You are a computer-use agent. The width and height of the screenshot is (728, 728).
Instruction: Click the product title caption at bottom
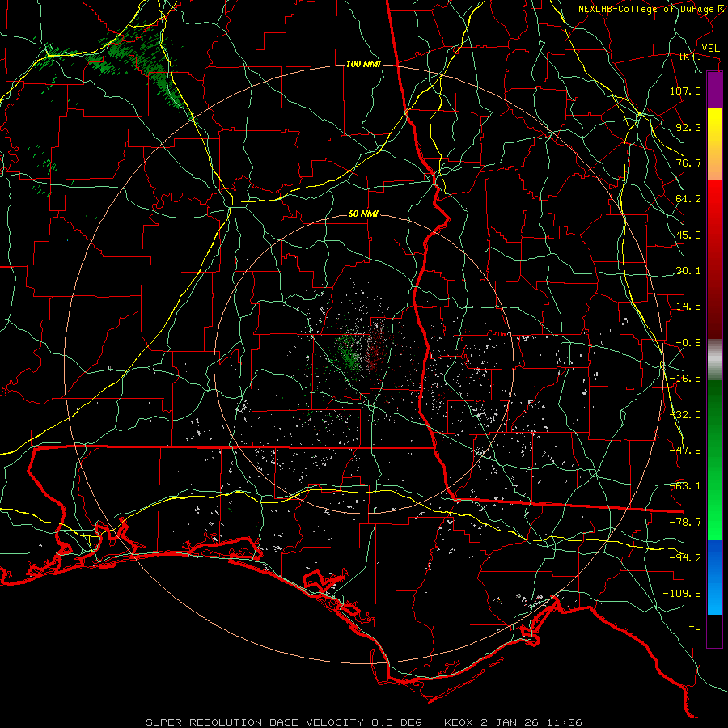[x=364, y=722]
